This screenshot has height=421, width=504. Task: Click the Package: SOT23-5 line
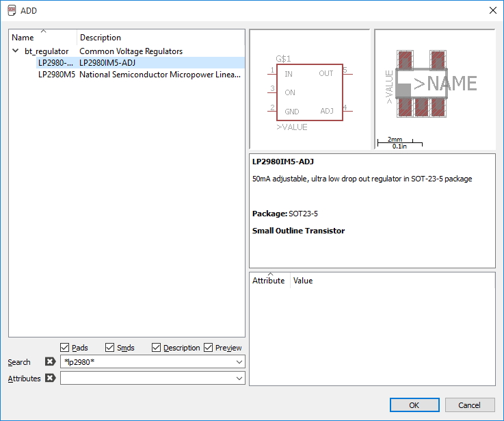coord(285,214)
